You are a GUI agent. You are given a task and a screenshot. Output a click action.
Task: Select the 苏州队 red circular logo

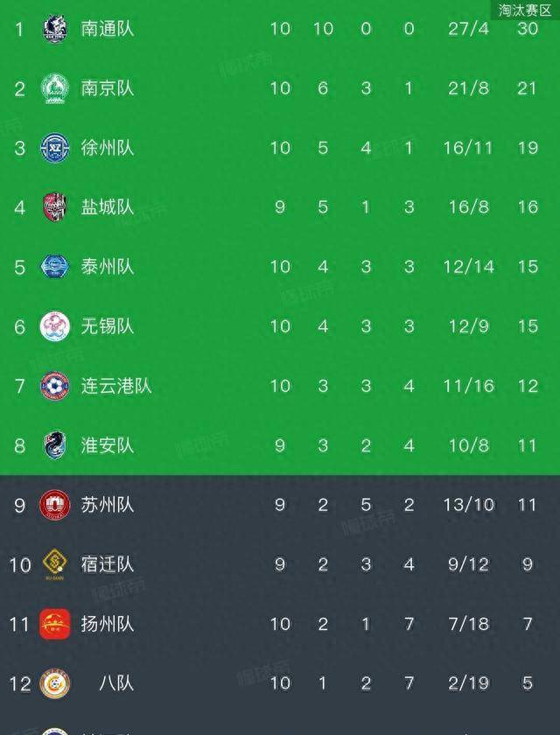55,505
